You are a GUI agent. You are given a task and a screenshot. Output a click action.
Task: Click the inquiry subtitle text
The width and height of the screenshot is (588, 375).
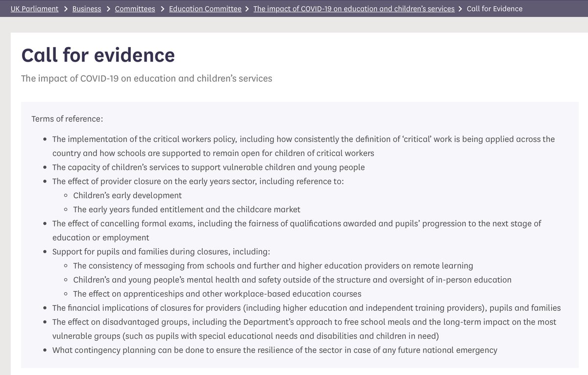click(x=147, y=78)
